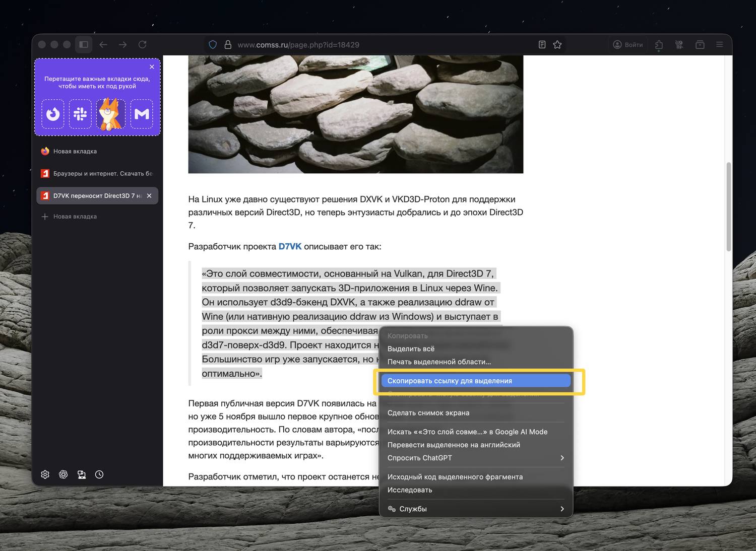The height and width of the screenshot is (551, 756).
Task: Choose Перевести выделенное на английский
Action: [476, 445]
